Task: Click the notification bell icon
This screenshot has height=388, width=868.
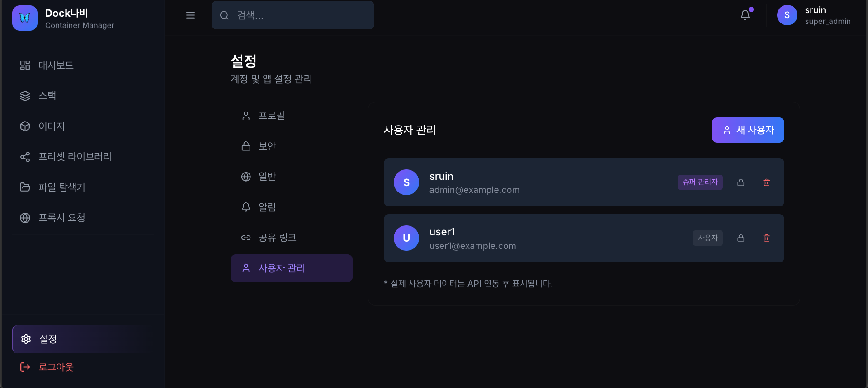Action: tap(745, 14)
